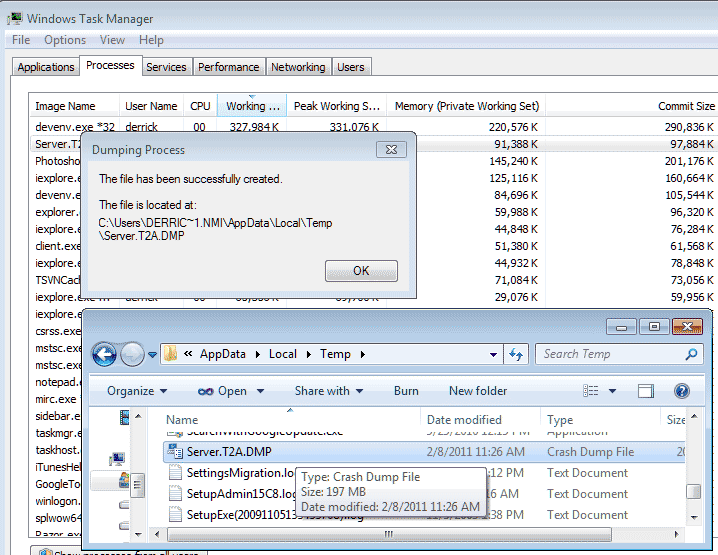Sort by Memory (Private Working Set) column
The height and width of the screenshot is (555, 718).
467,106
